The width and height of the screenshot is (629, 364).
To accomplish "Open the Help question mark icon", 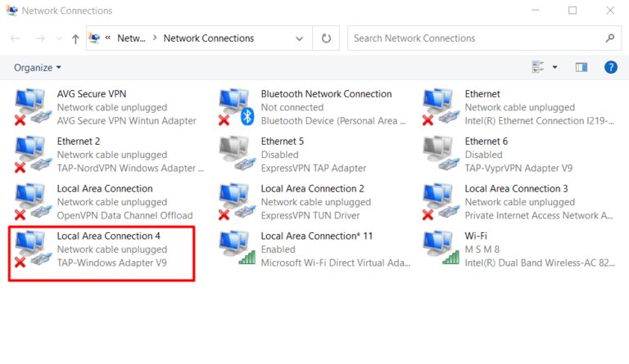I will 610,67.
